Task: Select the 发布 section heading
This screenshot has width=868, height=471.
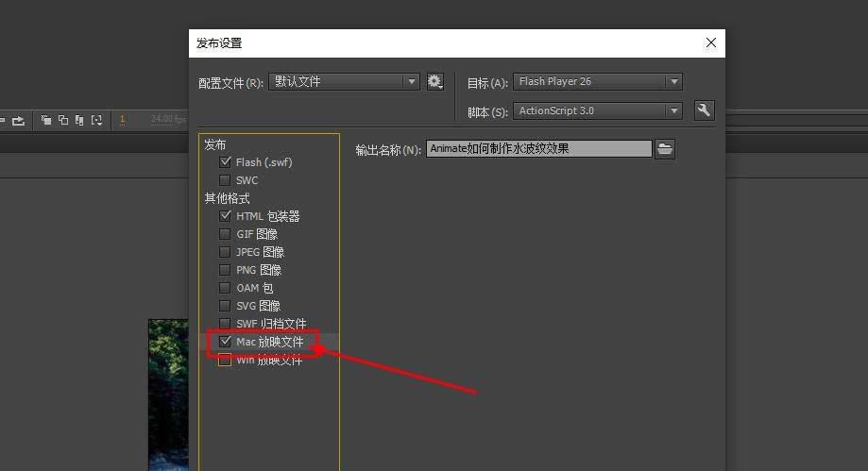Action: (215, 144)
